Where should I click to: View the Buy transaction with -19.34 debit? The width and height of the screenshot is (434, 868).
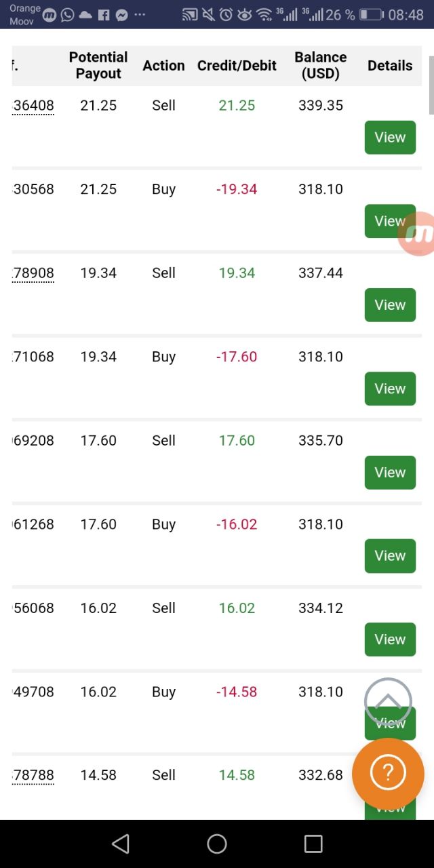pyautogui.click(x=390, y=221)
